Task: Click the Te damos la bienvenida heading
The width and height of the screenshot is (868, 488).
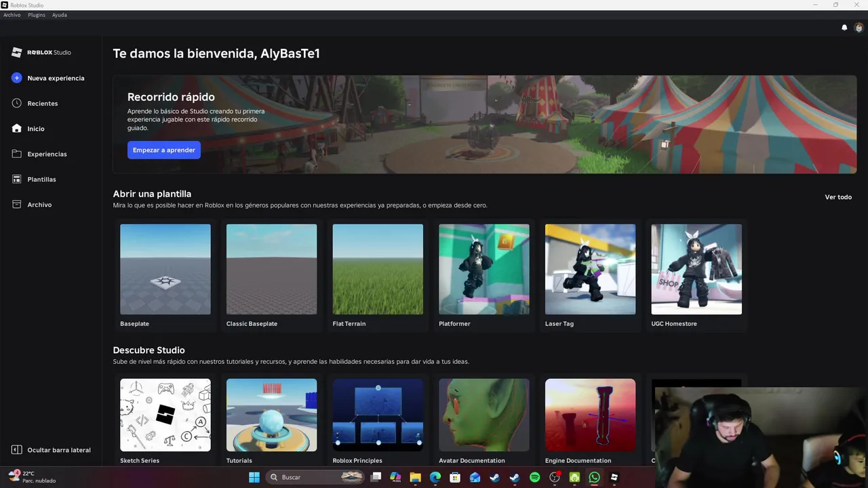Action: click(216, 54)
